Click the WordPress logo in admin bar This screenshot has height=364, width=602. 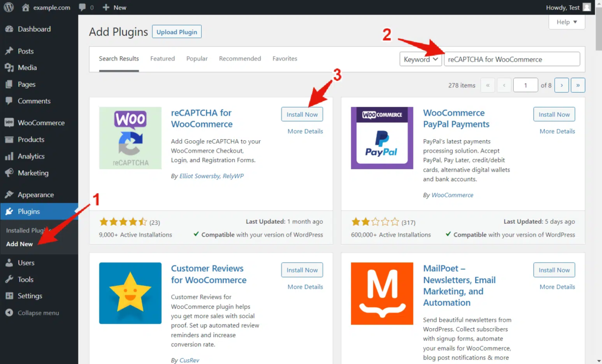9,8
